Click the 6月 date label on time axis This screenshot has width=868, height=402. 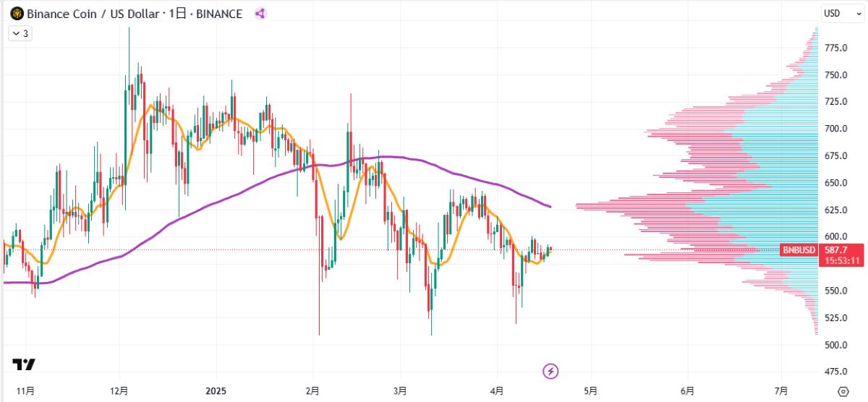(x=687, y=390)
